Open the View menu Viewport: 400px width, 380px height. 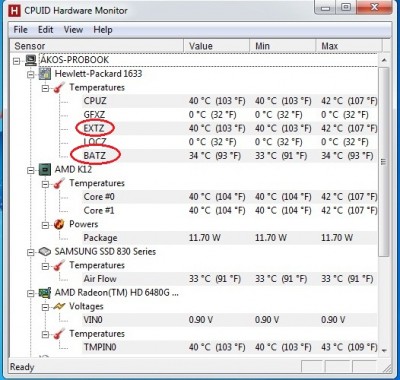click(x=73, y=30)
